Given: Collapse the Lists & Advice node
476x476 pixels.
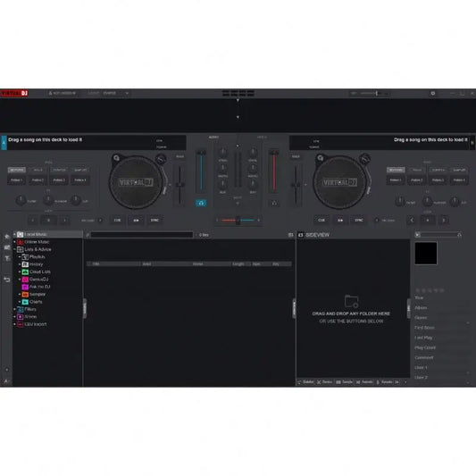Looking at the screenshot, I should pos(14,249).
